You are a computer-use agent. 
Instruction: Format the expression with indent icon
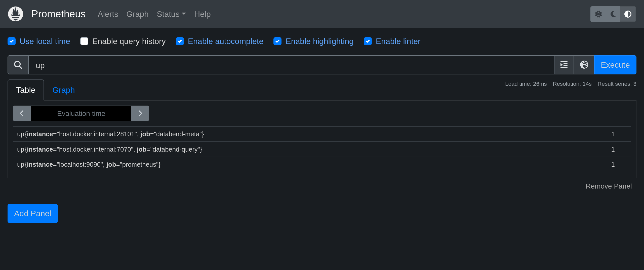(x=564, y=65)
